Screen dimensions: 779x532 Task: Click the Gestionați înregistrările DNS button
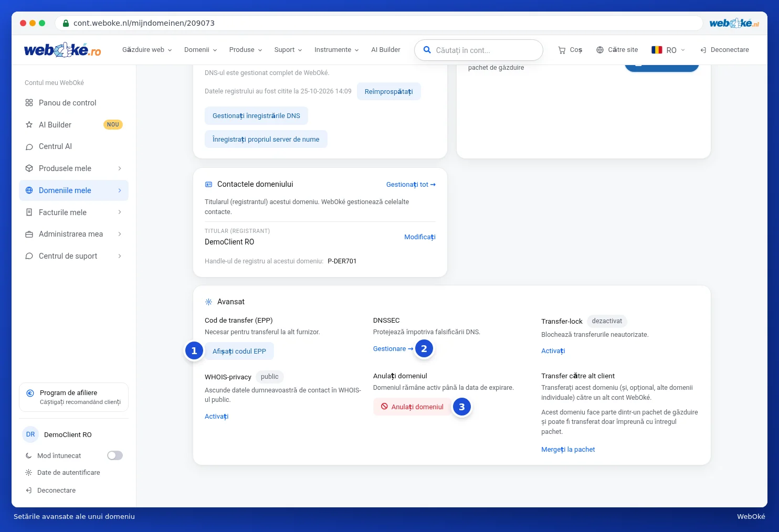point(256,115)
